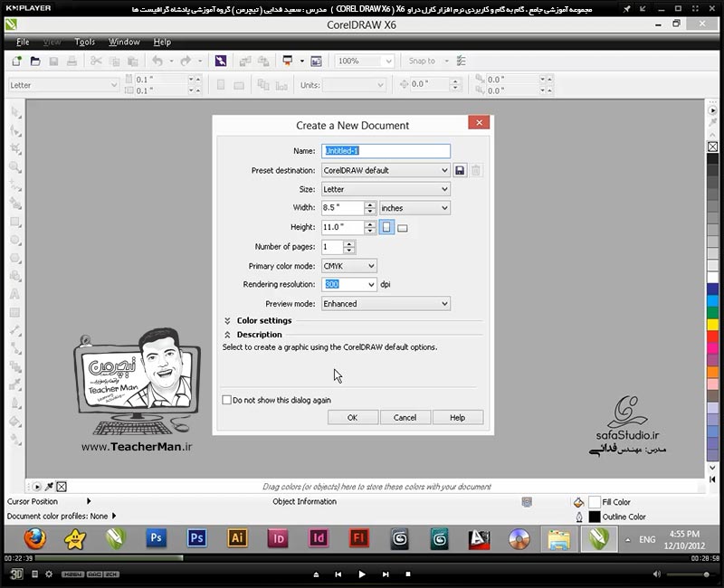Click the Fill Color white swatch
Image resolution: width=724 pixels, height=588 pixels.
pyautogui.click(x=595, y=502)
